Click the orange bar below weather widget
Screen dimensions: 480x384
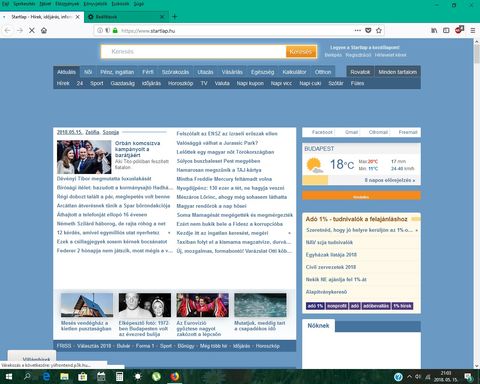click(361, 196)
